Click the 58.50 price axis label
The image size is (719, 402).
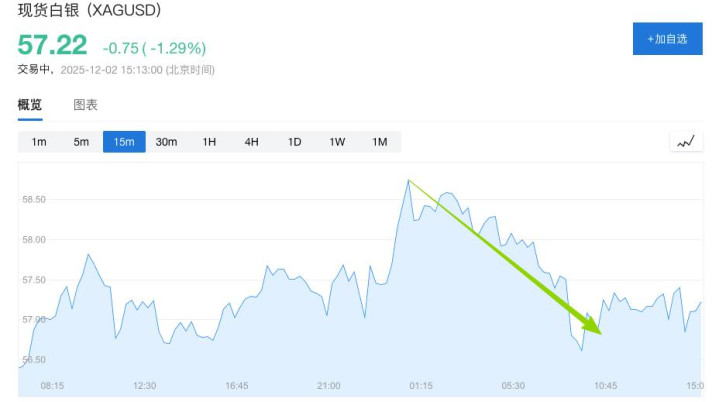[34, 200]
